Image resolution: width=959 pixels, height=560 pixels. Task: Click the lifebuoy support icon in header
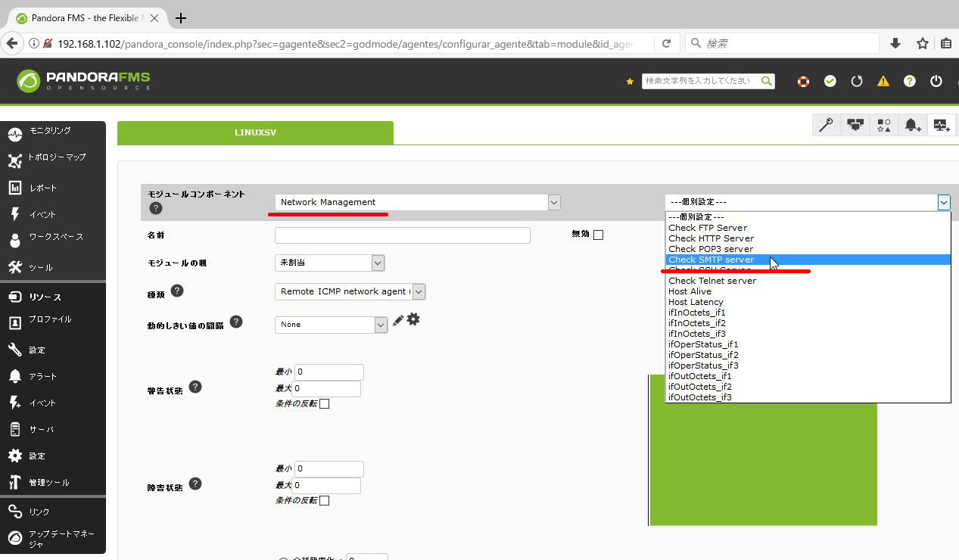804,81
